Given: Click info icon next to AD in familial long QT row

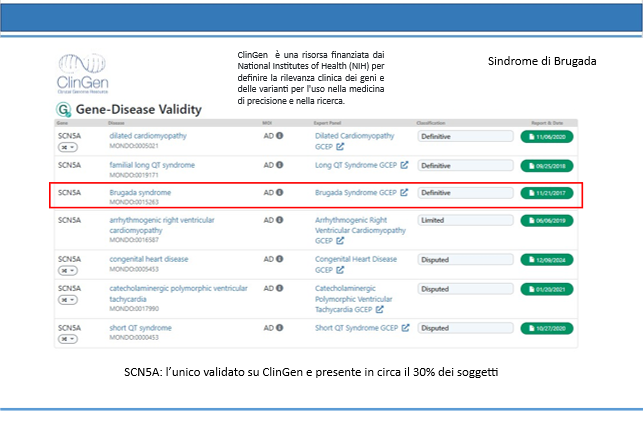Looking at the screenshot, I should (280, 165).
